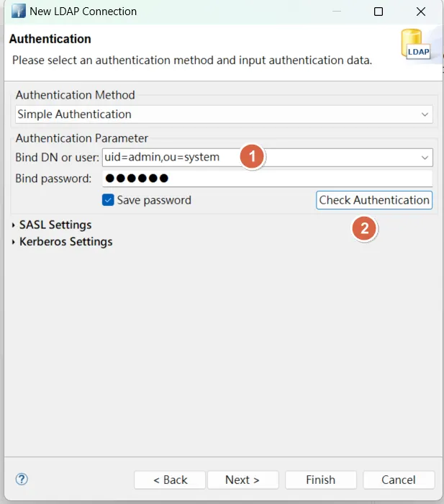This screenshot has width=444, height=504.
Task: Click the red number 2 annotation marker
Action: pyautogui.click(x=365, y=229)
